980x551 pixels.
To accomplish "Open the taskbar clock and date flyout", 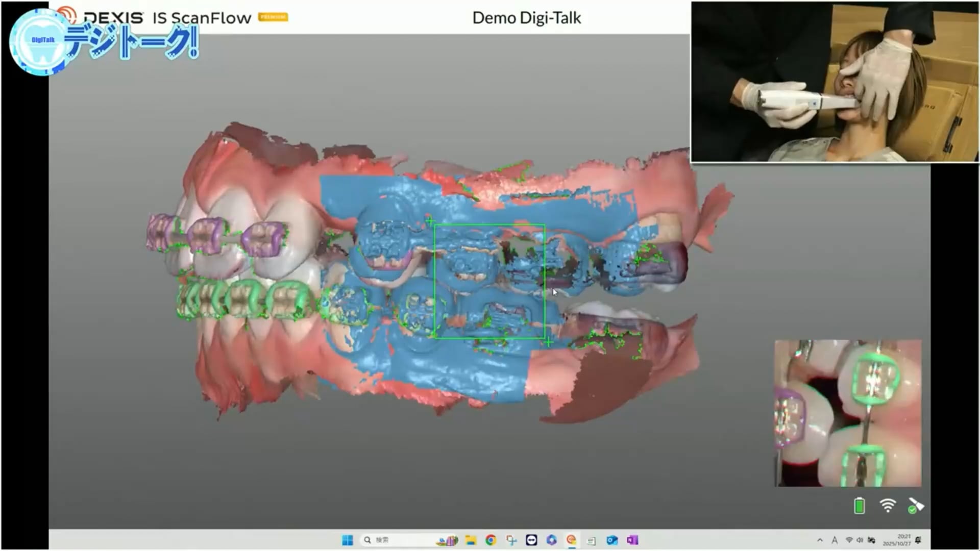I will pyautogui.click(x=897, y=540).
